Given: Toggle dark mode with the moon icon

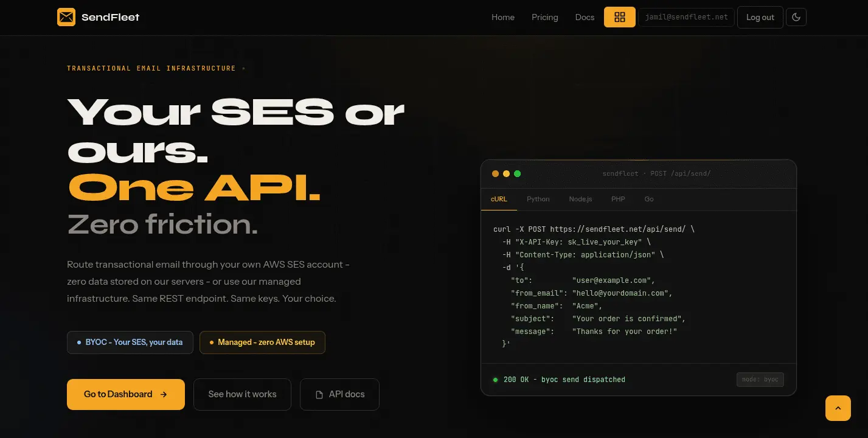Looking at the screenshot, I should point(796,17).
